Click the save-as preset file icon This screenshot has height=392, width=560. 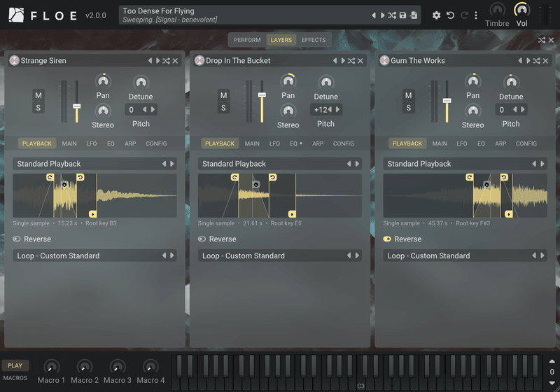[414, 15]
